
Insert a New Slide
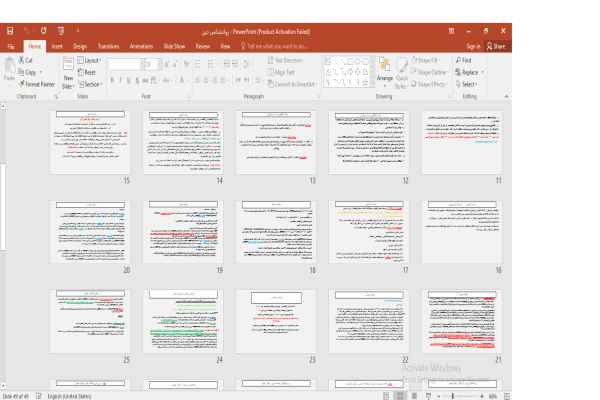coord(68,75)
